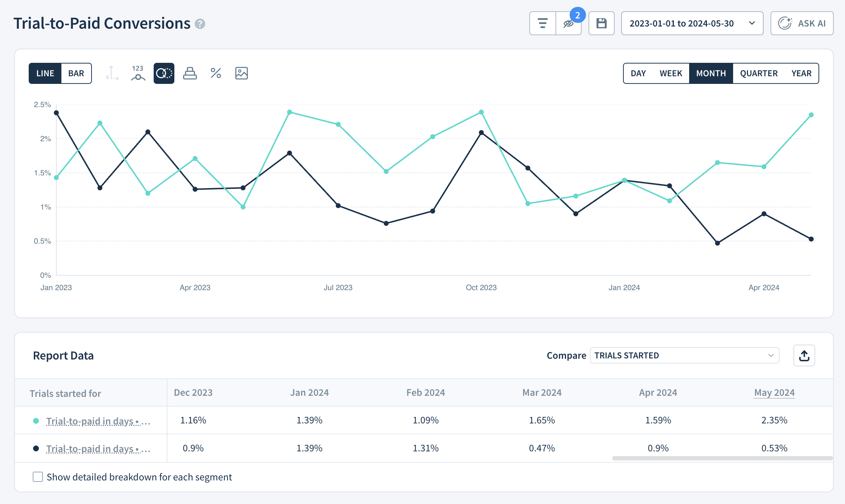Open the date range dropdown
The image size is (845, 504).
click(692, 23)
